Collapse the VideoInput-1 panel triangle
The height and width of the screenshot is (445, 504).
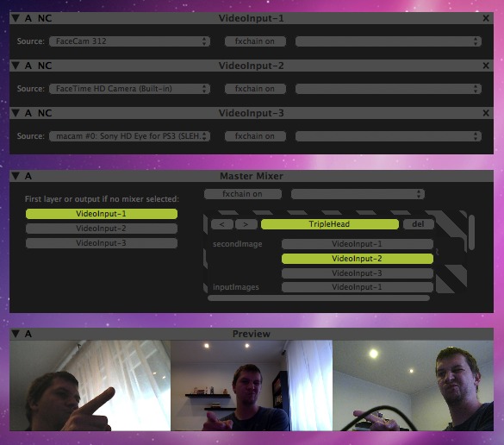coord(16,18)
